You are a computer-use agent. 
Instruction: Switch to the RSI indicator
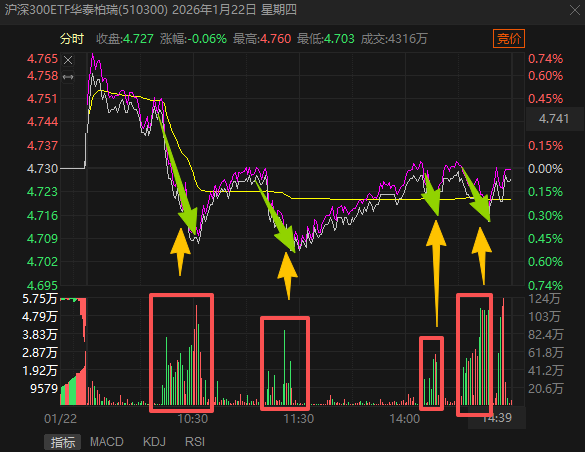(195, 442)
